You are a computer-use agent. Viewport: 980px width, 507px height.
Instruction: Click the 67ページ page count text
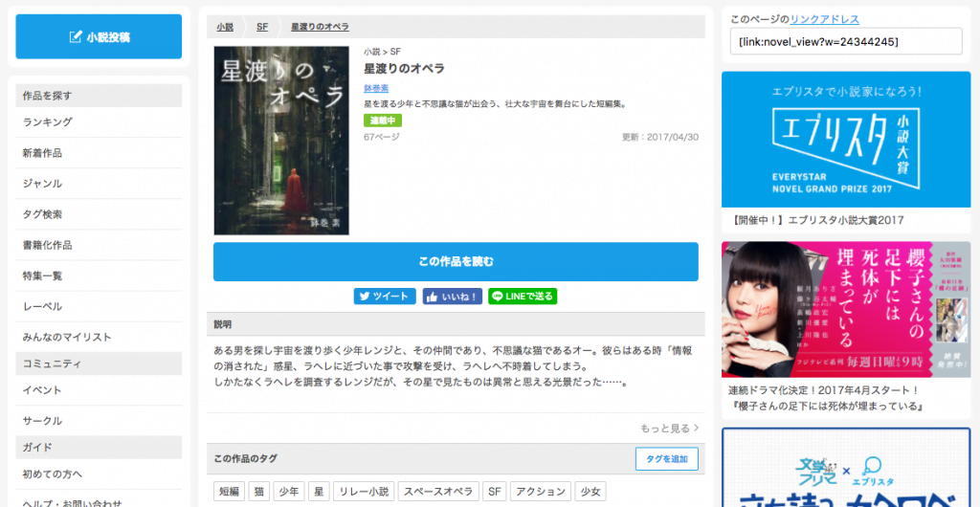[x=382, y=137]
